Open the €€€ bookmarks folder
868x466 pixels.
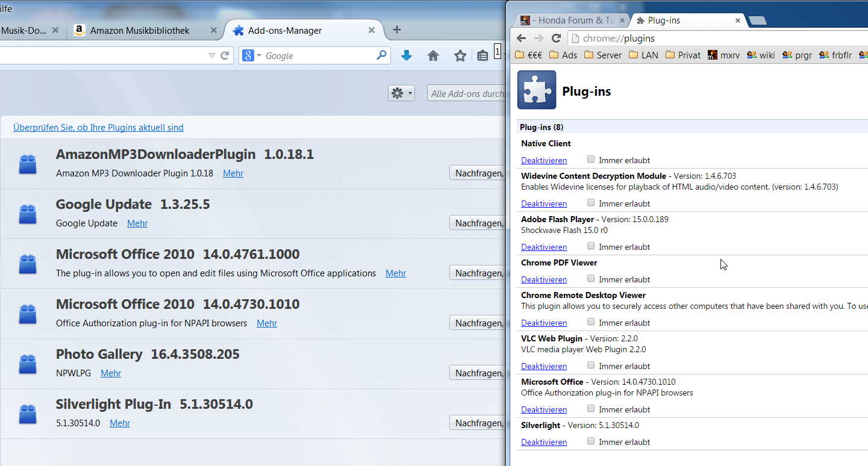coord(529,55)
